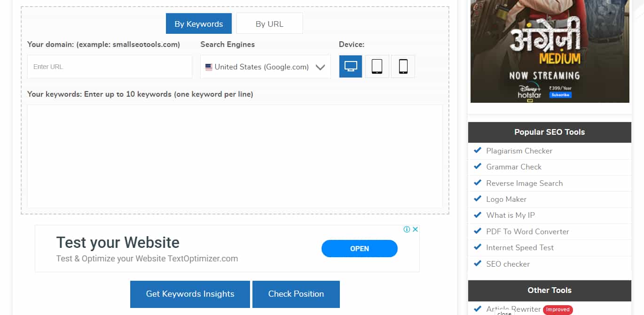Click the checkmark beside What is My IP
The image size is (644, 315).
tap(478, 215)
